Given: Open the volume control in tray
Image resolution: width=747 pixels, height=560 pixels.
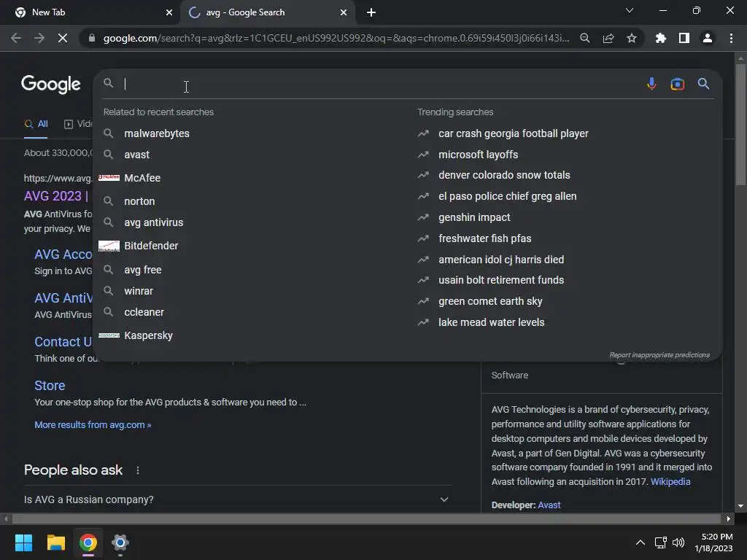Looking at the screenshot, I should point(678,542).
